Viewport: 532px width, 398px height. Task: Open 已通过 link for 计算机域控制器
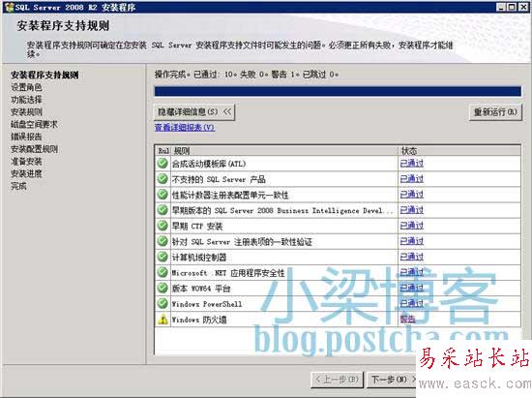coord(411,257)
